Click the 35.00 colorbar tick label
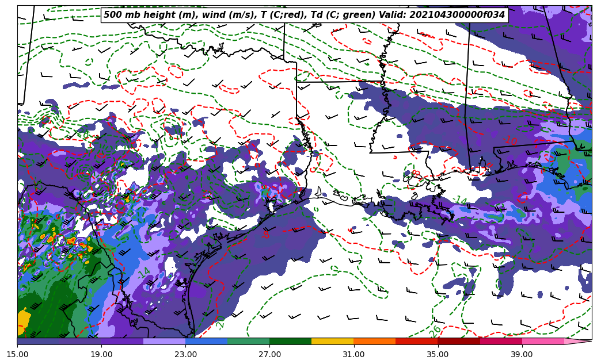The width and height of the screenshot is (597, 364). [x=438, y=354]
